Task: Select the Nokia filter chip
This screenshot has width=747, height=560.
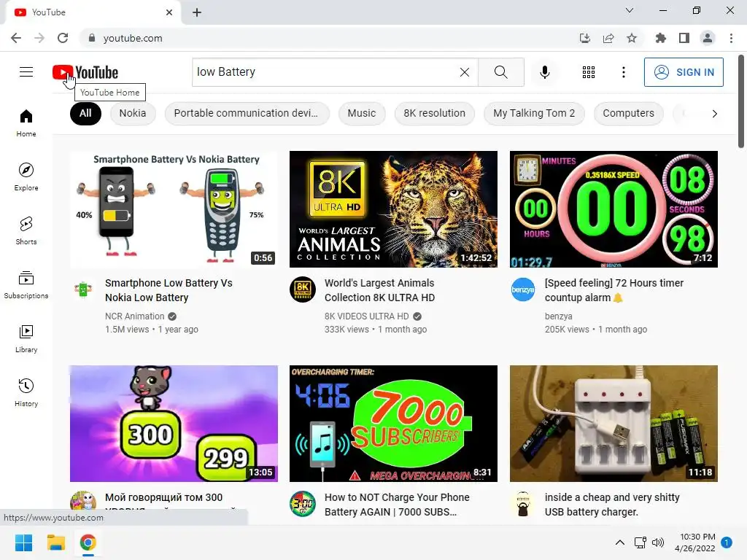Action: click(x=133, y=113)
